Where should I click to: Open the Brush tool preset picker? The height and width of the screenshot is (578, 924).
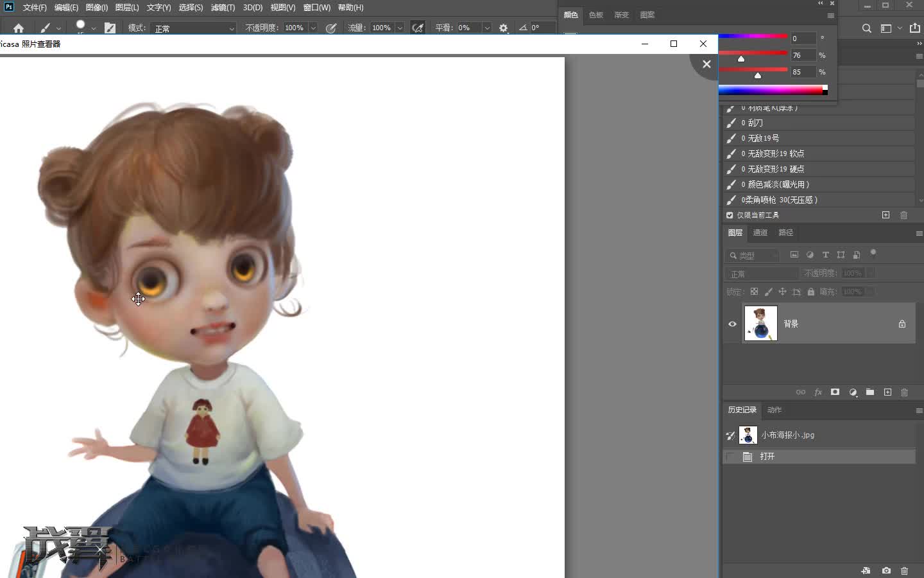click(x=50, y=28)
